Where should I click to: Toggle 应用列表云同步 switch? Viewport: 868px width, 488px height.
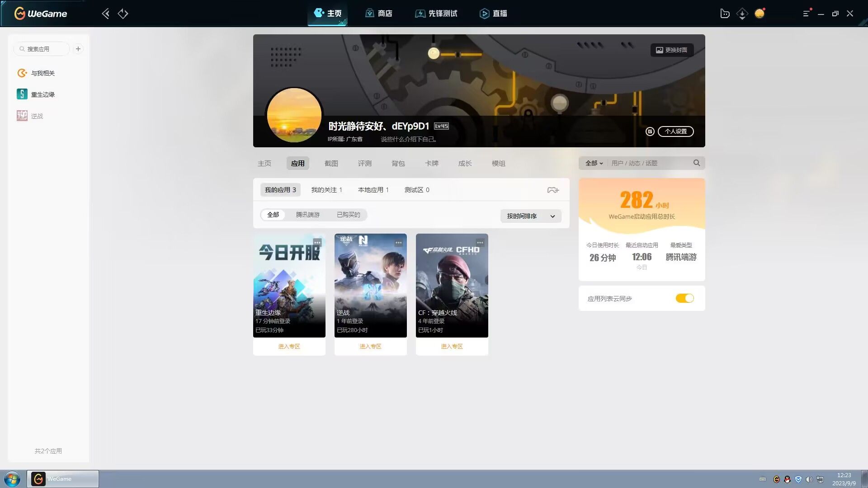point(684,298)
